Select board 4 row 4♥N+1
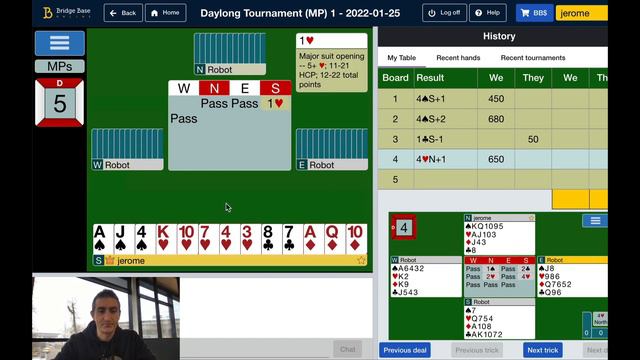 (x=493, y=159)
